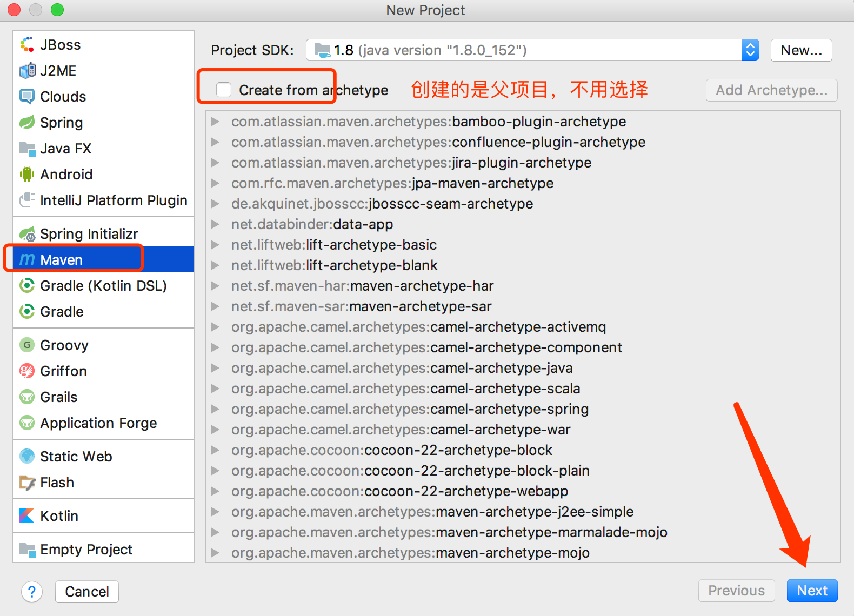
Task: Expand the jpa-maven-archetype entry
Action: point(215,183)
